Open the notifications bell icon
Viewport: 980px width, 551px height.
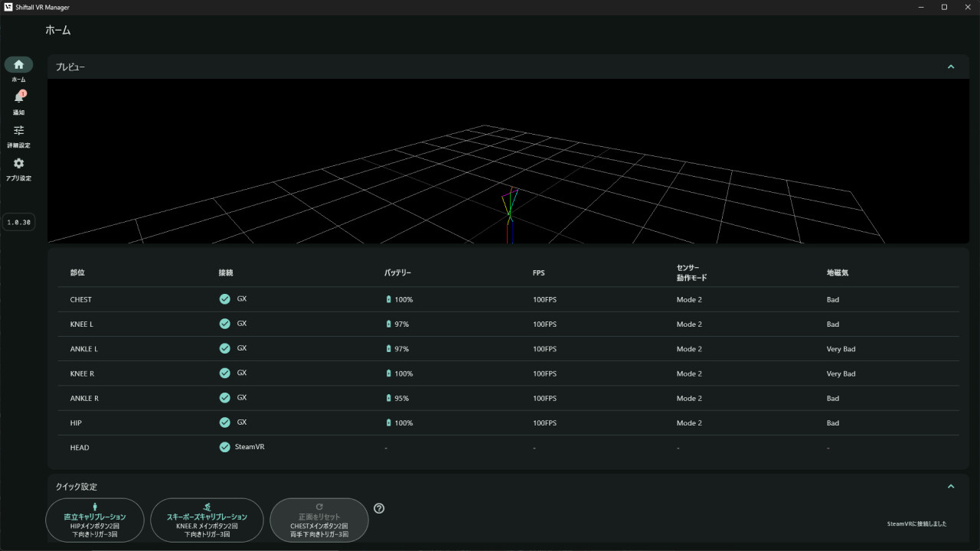(18, 98)
